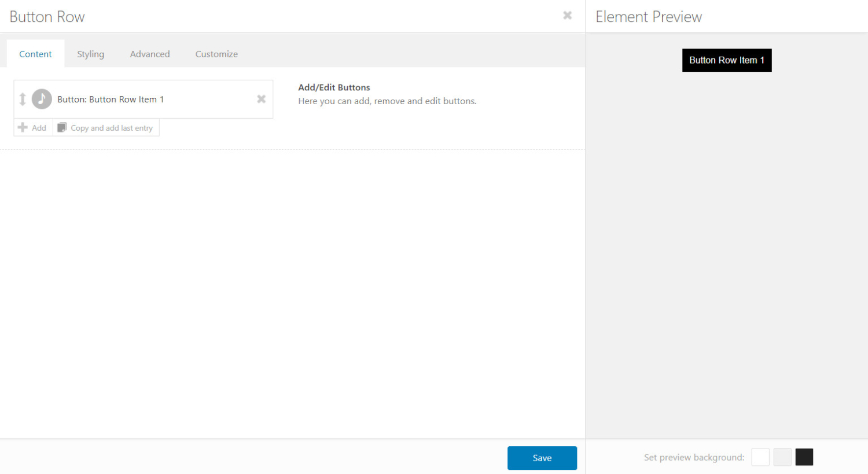868x474 pixels.
Task: Set preview background to white
Action: tap(760, 457)
